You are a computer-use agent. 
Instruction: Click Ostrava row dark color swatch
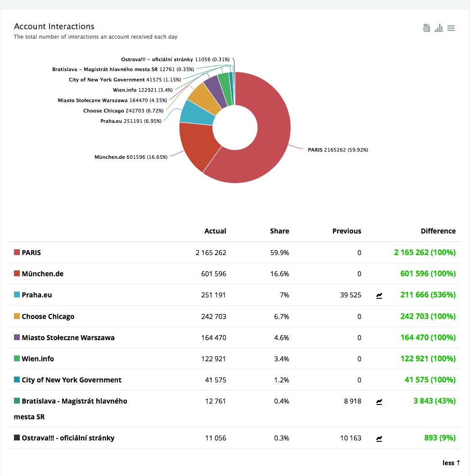point(17,437)
